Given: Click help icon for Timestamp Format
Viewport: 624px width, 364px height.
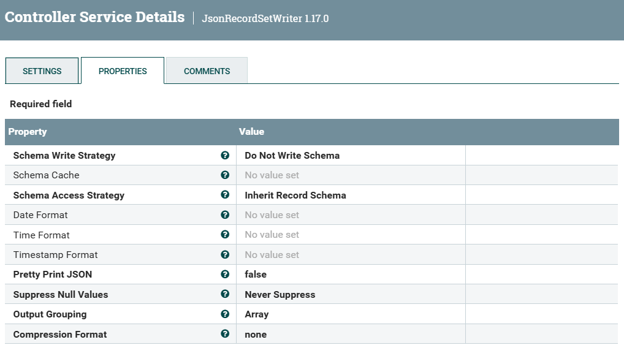Looking at the screenshot, I should 225,254.
